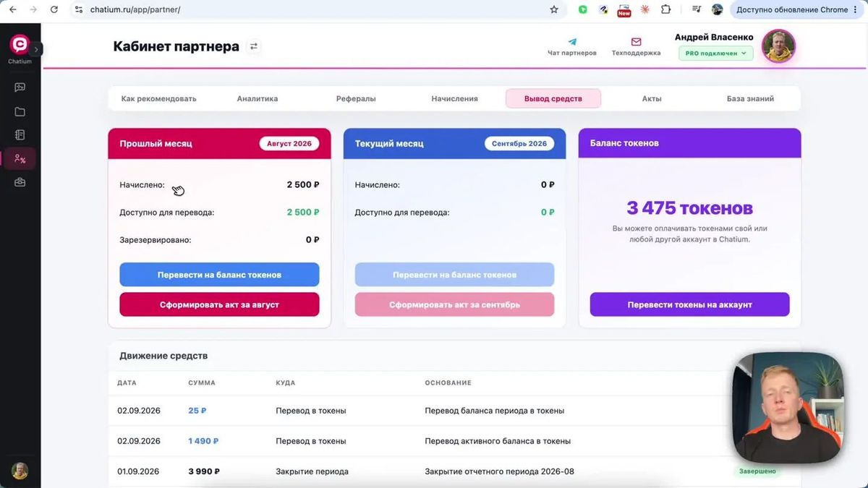Open the extensions puzzle icon

(x=666, y=9)
